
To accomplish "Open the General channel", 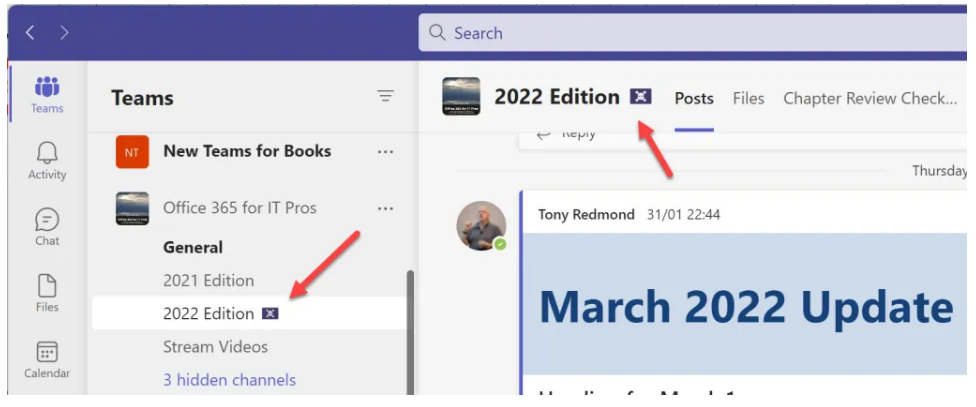I will click(x=193, y=248).
